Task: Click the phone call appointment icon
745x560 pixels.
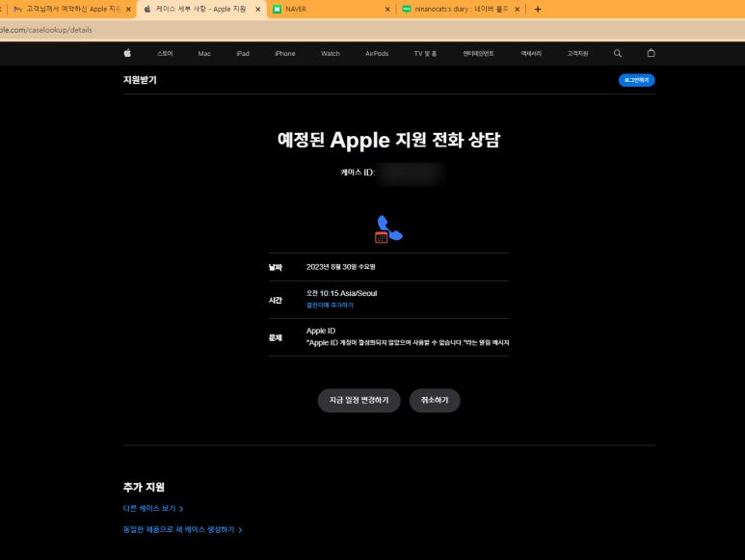Action: coord(388,229)
